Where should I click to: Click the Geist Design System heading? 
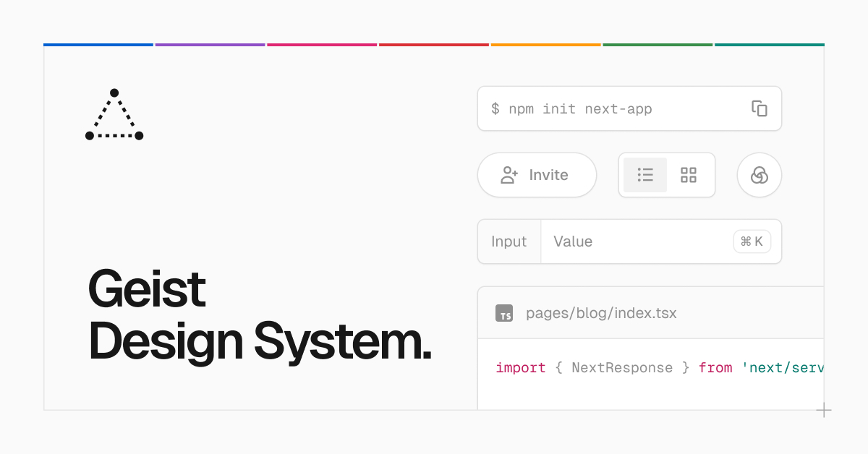coord(259,315)
